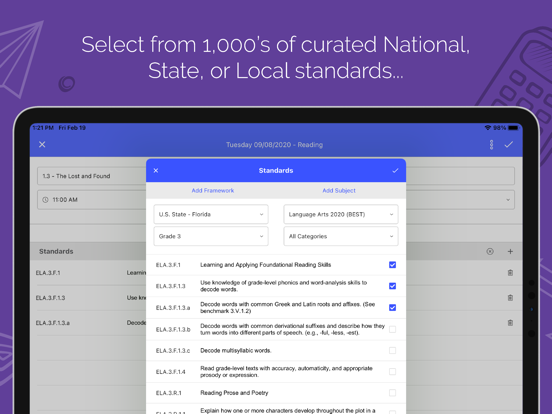Close the lesson editor with X icon
The image size is (552, 414).
click(x=42, y=145)
